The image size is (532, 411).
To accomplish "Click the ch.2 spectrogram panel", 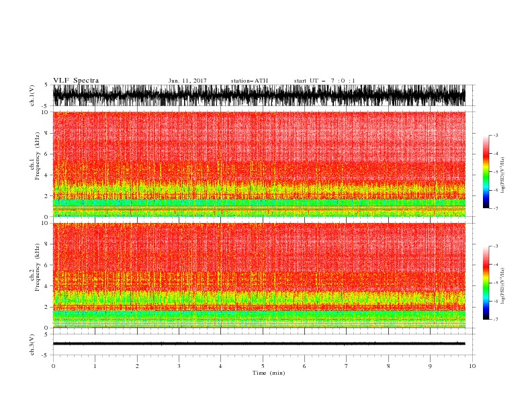I will pyautogui.click(x=259, y=275).
